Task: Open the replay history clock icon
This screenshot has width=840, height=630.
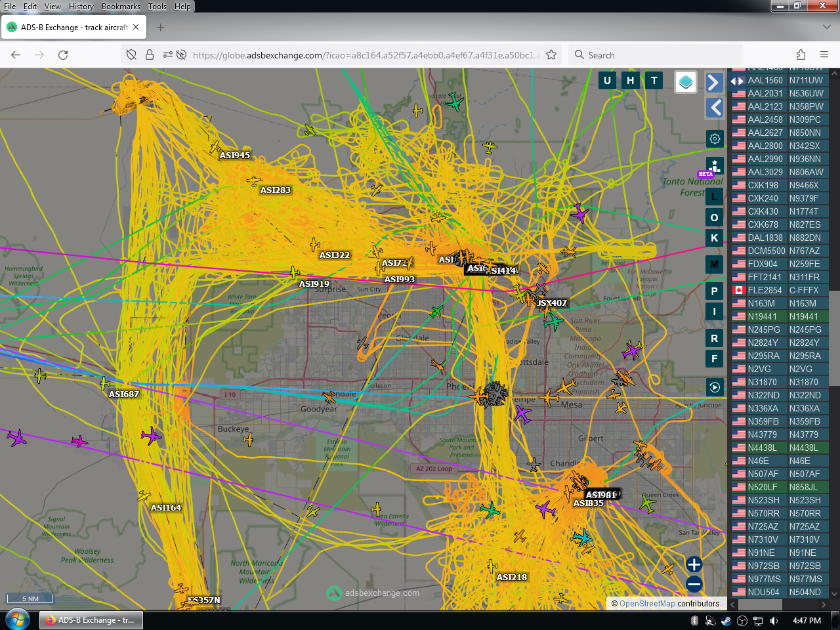Action: [715, 387]
